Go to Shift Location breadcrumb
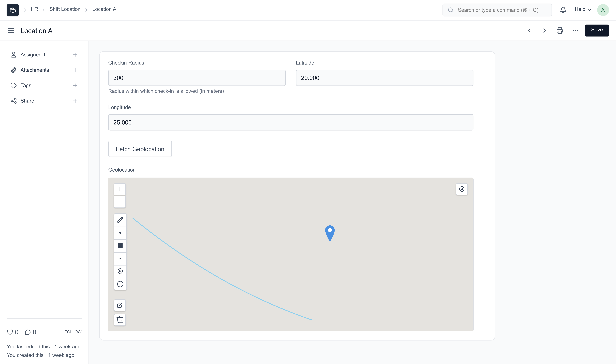The image size is (616, 364). (65, 9)
